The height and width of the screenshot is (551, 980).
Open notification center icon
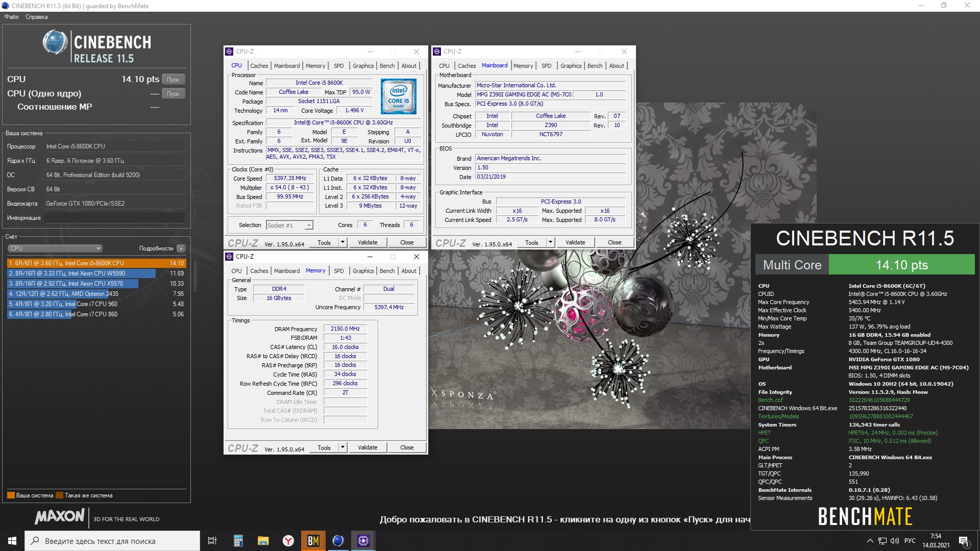[x=964, y=541]
